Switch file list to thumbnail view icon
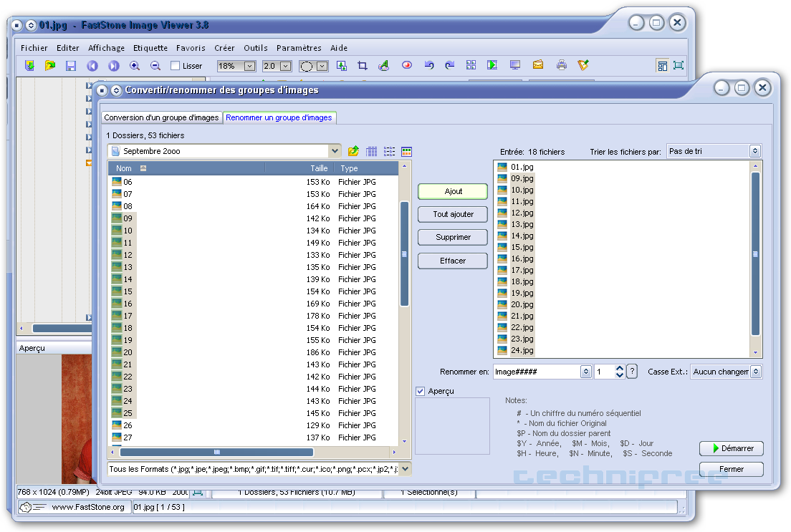 (407, 151)
